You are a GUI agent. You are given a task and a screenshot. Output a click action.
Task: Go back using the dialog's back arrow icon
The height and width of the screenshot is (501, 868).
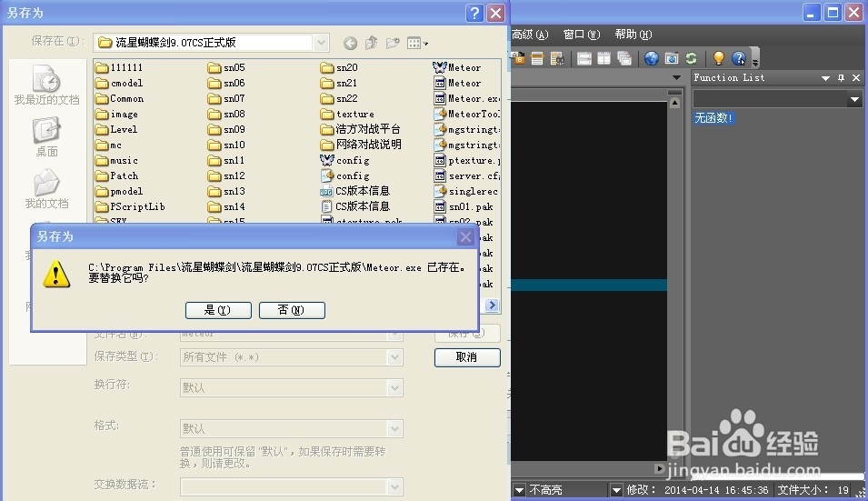pyautogui.click(x=350, y=43)
